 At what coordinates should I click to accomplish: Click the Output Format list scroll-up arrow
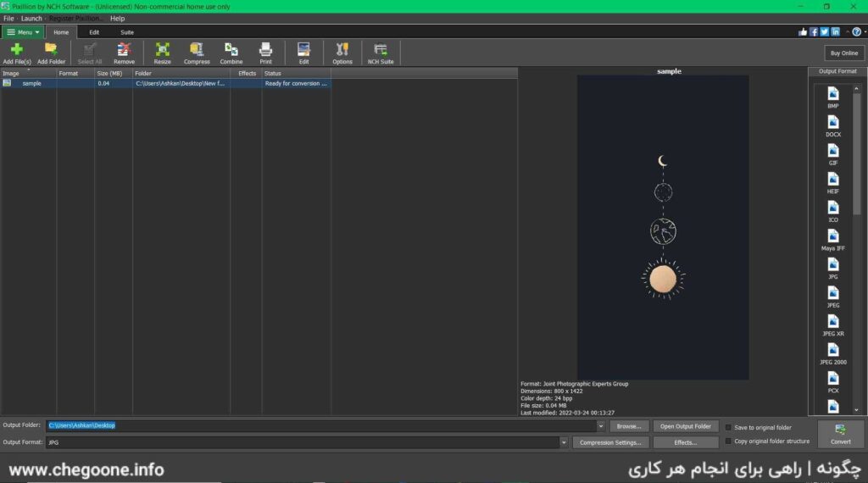coord(856,88)
